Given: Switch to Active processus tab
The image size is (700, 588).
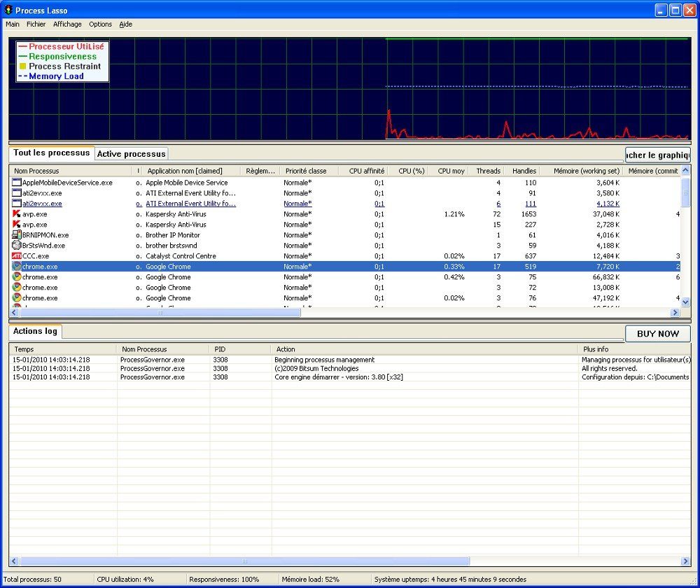Looking at the screenshot, I should (132, 154).
